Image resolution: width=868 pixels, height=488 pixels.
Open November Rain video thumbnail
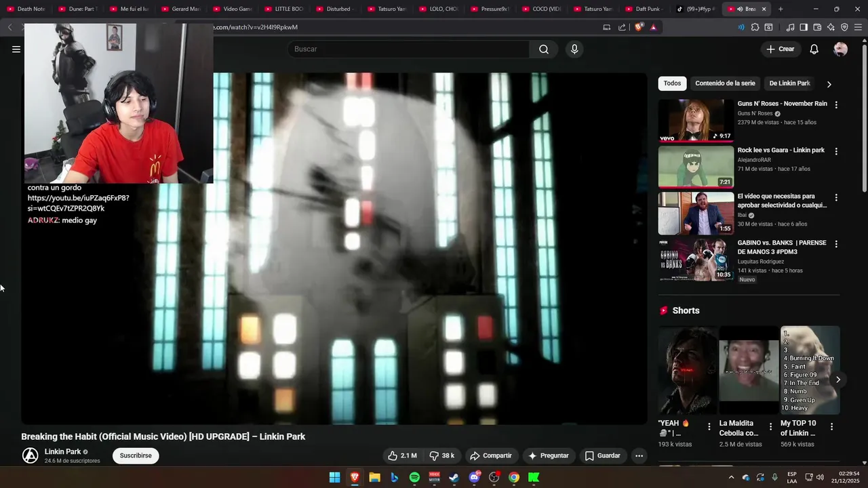pos(696,120)
